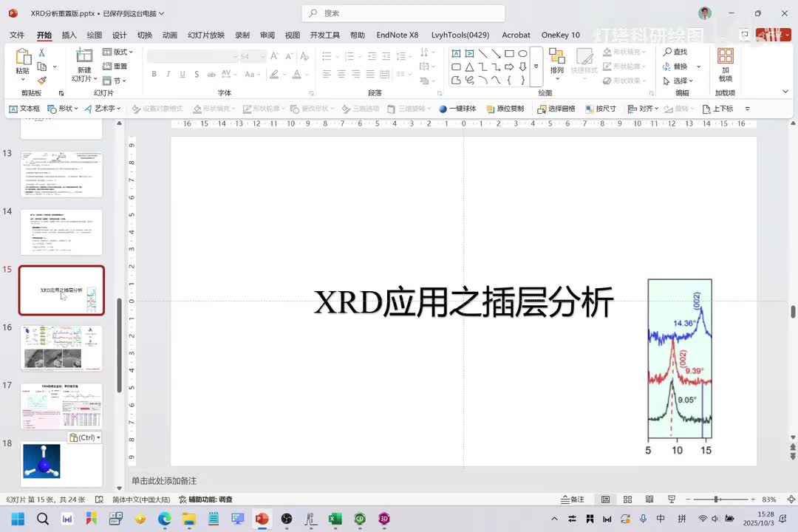This screenshot has height=532, width=798.
Task: Toggle Strikethrough formatting
Action: tap(211, 75)
